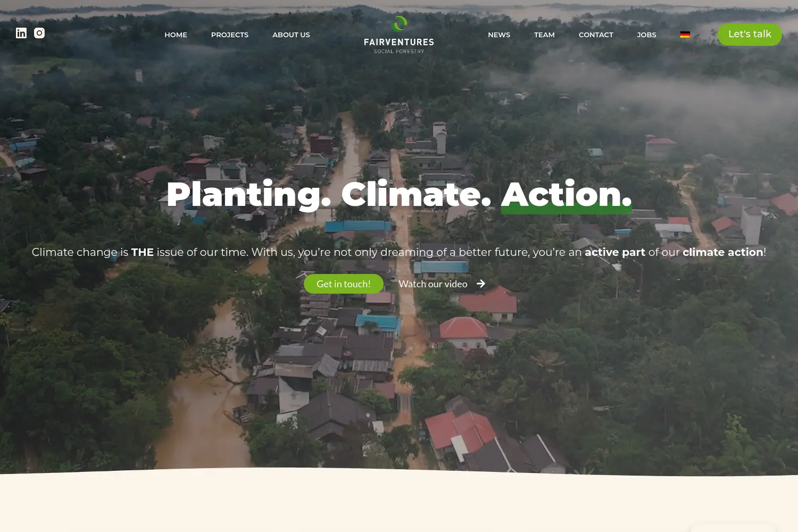The height and width of the screenshot is (532, 798).
Task: Switch language via the German flag
Action: [685, 35]
